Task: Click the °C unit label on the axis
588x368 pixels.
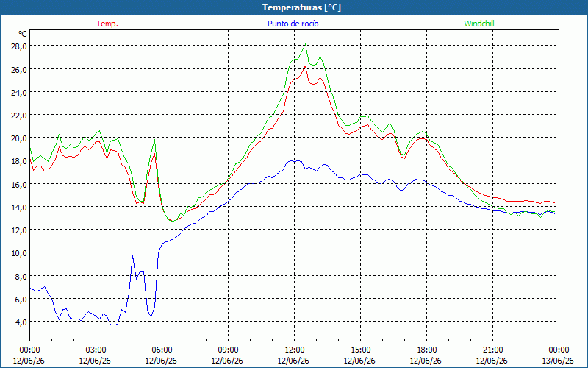Action: [x=23, y=34]
